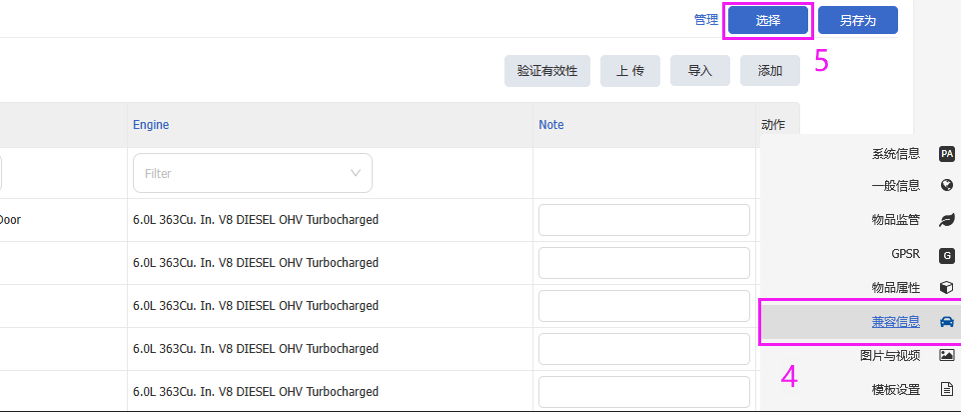Click the 动作 column header

[x=772, y=124]
